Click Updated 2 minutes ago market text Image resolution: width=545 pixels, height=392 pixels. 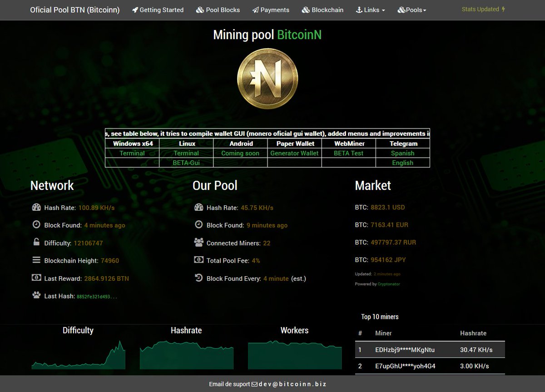coord(377,274)
